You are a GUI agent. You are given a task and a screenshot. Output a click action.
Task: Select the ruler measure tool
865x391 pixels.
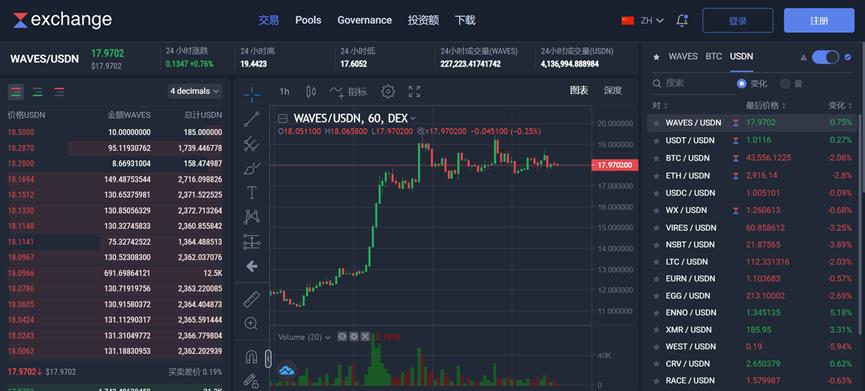[x=252, y=299]
